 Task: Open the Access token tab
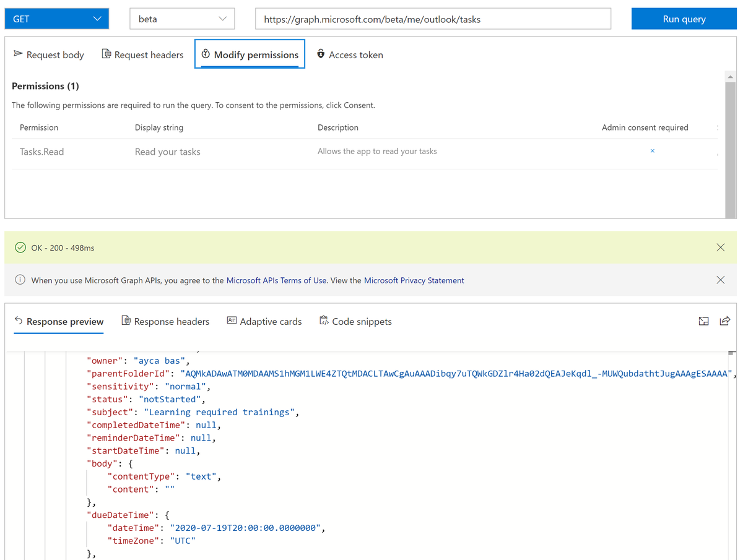pyautogui.click(x=349, y=54)
